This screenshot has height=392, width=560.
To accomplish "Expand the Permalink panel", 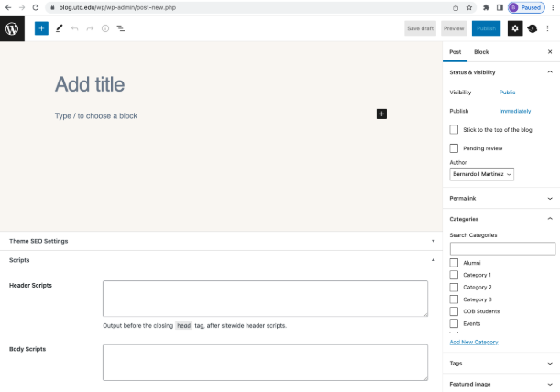I will (x=501, y=198).
